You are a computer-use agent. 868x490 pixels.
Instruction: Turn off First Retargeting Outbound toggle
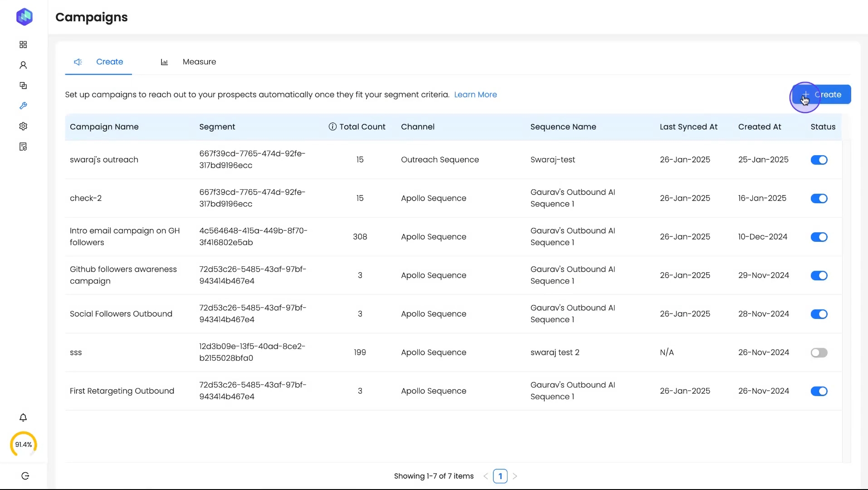[819, 391]
